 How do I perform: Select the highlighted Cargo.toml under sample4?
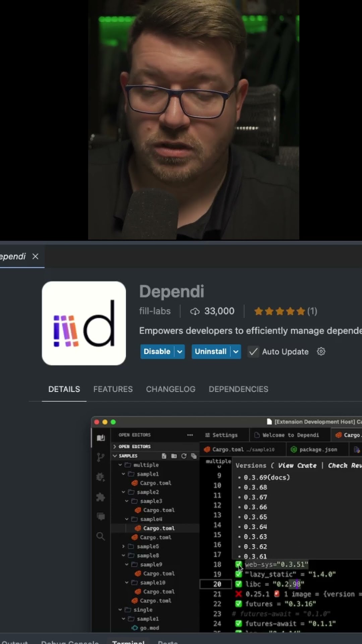click(x=155, y=528)
